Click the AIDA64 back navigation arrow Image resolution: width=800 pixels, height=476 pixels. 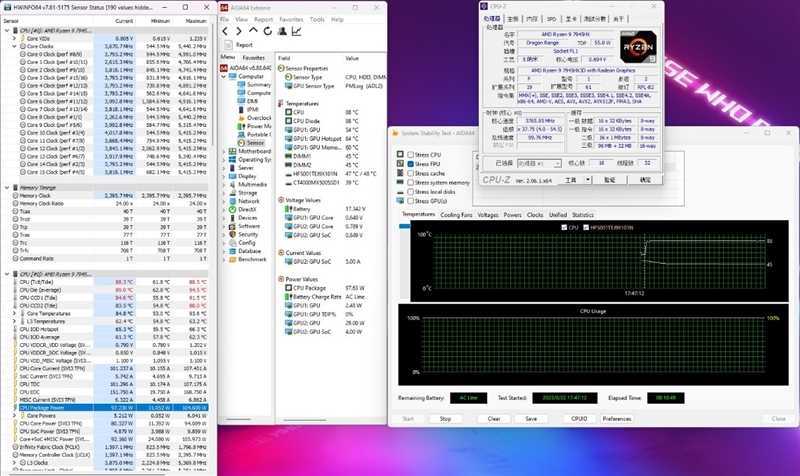(225, 32)
